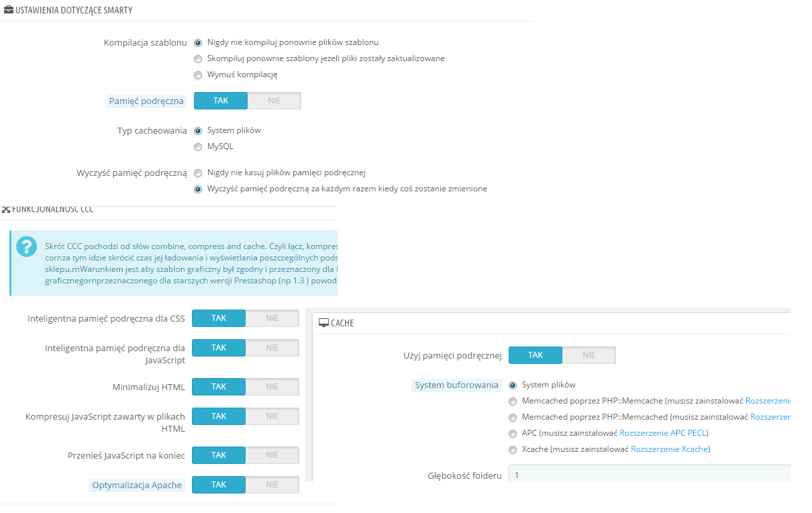Open the Rozszerzenie APC PECL link
This screenshot has width=812, height=513.
[663, 433]
